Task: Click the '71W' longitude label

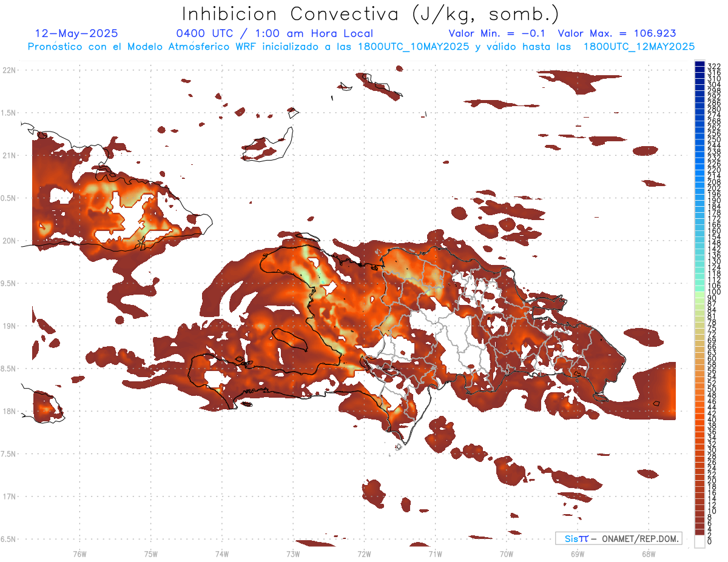Action: 435,554
